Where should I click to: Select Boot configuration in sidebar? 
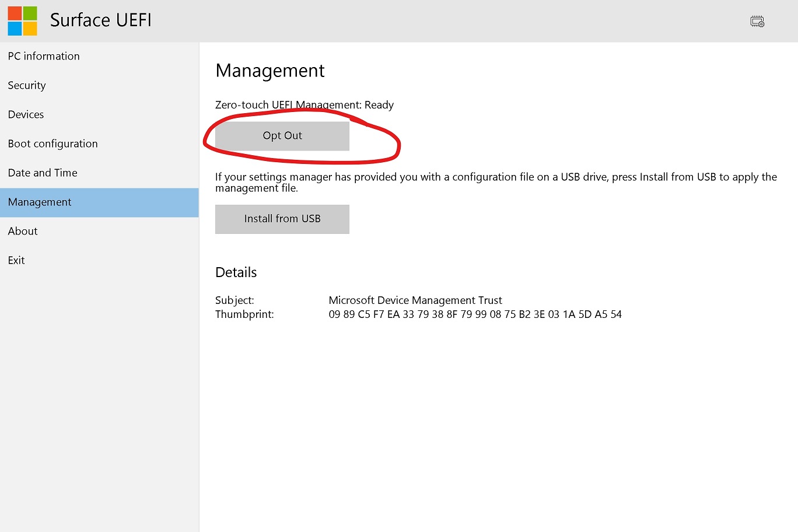click(99, 144)
